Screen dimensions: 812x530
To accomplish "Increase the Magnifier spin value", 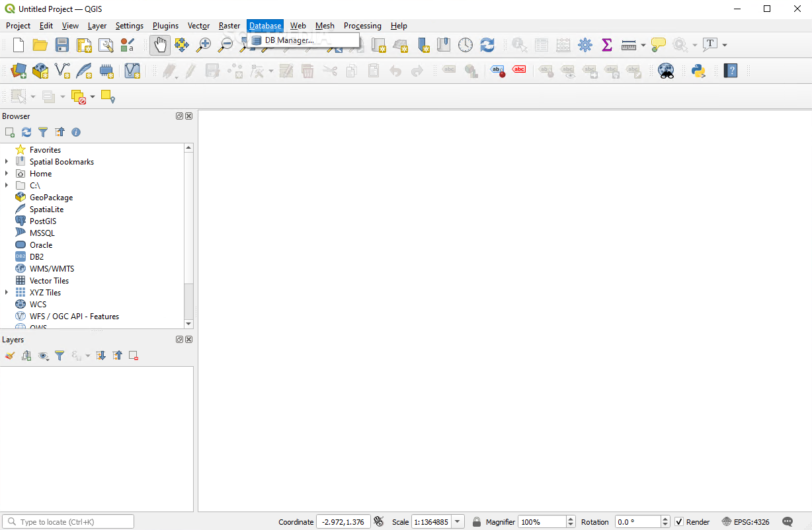I will (571, 519).
